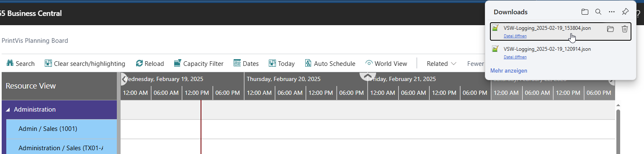Open the Dates action
Screen dimensions: 644x154
pyautogui.click(x=246, y=63)
